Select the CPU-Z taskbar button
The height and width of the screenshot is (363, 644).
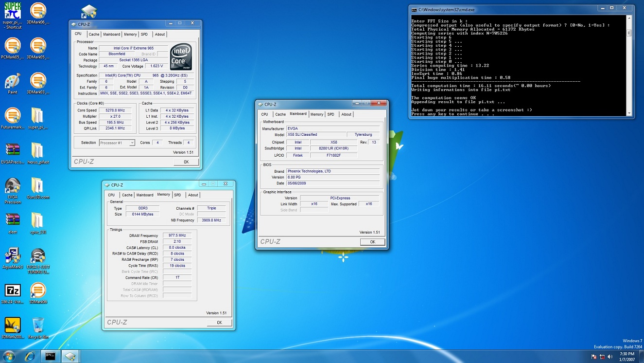tap(70, 356)
